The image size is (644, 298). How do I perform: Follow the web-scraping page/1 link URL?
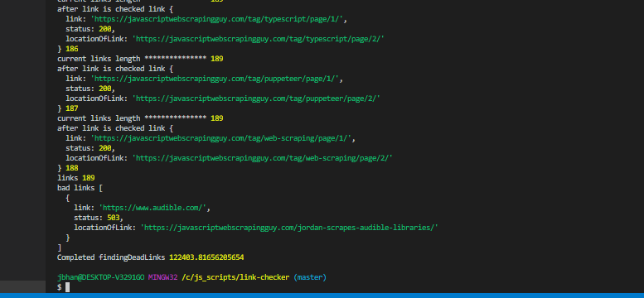(x=221, y=138)
